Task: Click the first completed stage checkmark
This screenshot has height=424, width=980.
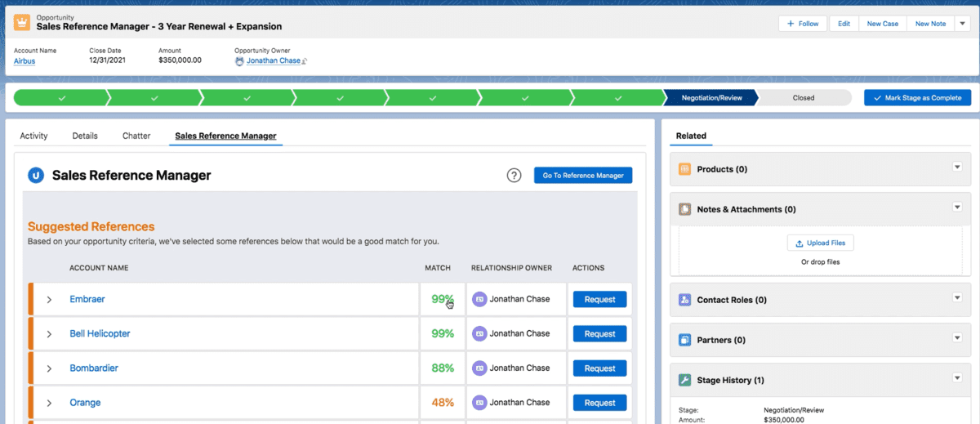Action: [x=61, y=97]
